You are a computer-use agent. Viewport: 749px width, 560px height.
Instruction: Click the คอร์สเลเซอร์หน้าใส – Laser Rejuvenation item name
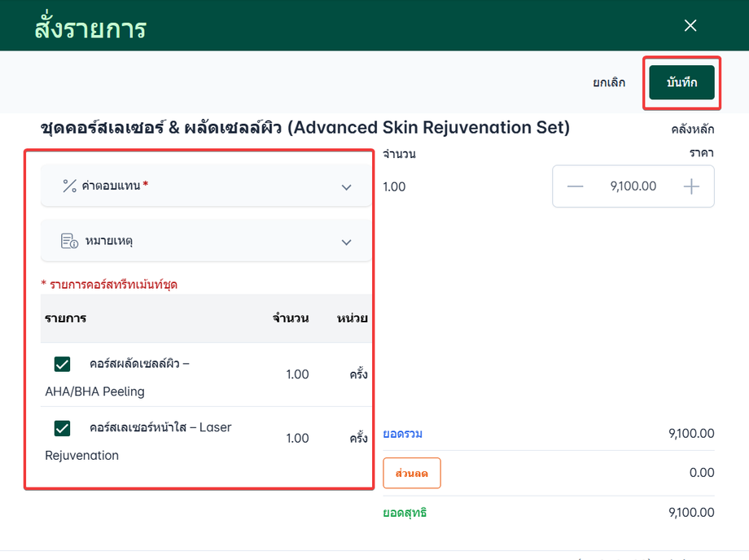tap(138, 441)
